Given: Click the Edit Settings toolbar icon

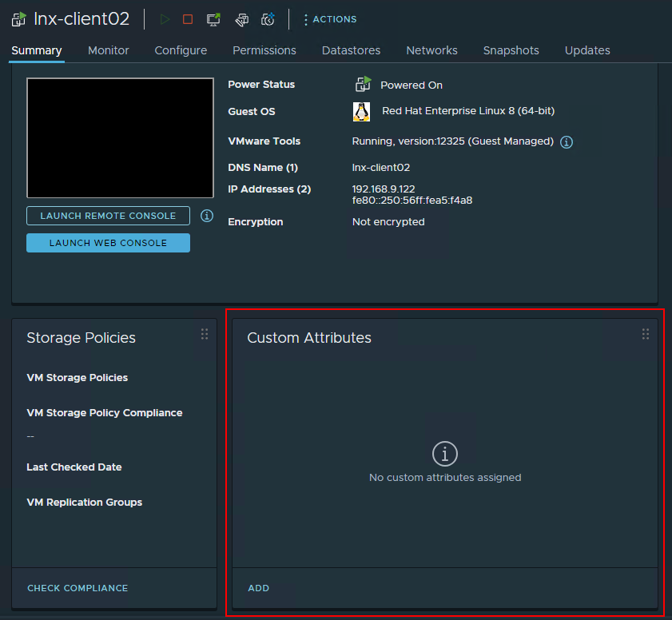Looking at the screenshot, I should [241, 19].
